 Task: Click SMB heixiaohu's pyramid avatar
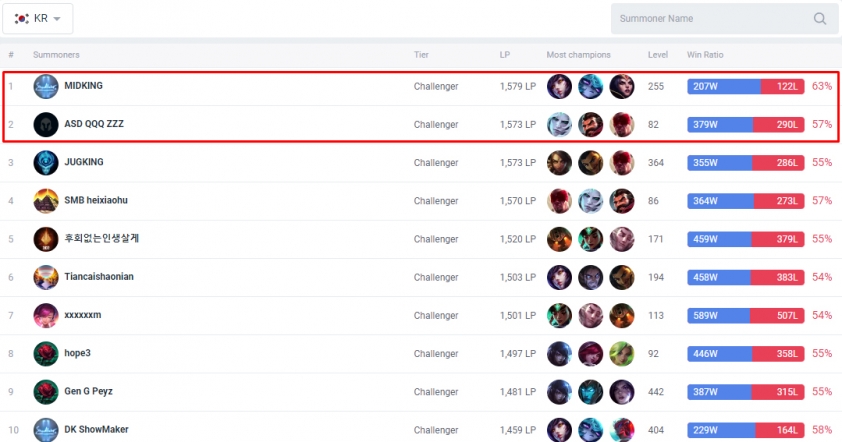coord(46,201)
